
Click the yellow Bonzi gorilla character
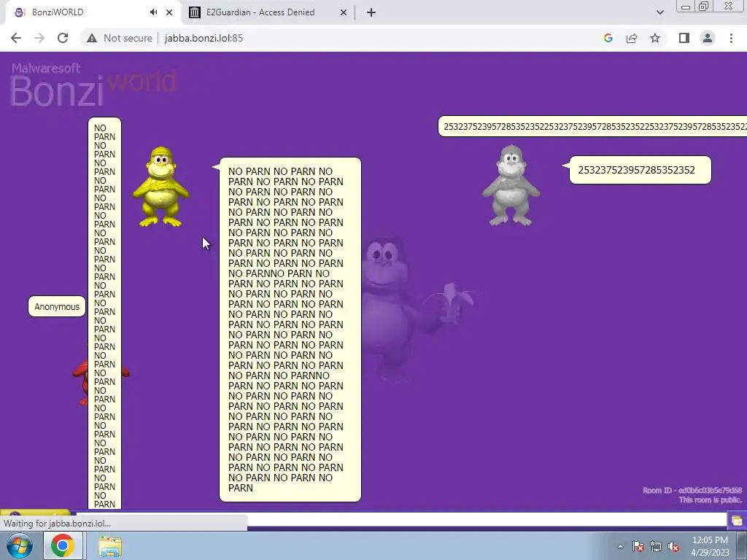(160, 187)
